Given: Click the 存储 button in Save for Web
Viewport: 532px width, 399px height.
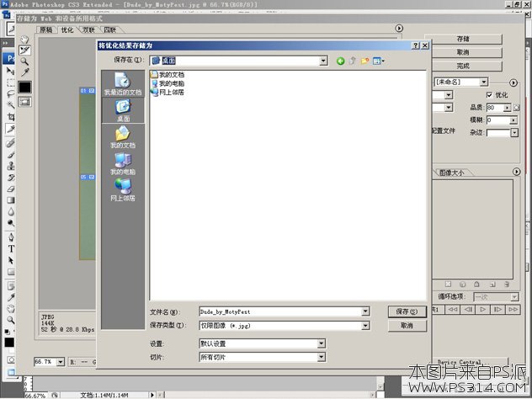Looking at the screenshot, I should point(463,39).
